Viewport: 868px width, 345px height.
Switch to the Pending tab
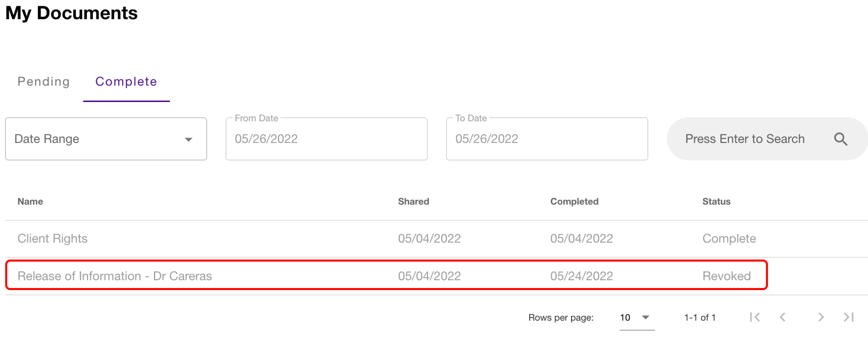pos(44,82)
